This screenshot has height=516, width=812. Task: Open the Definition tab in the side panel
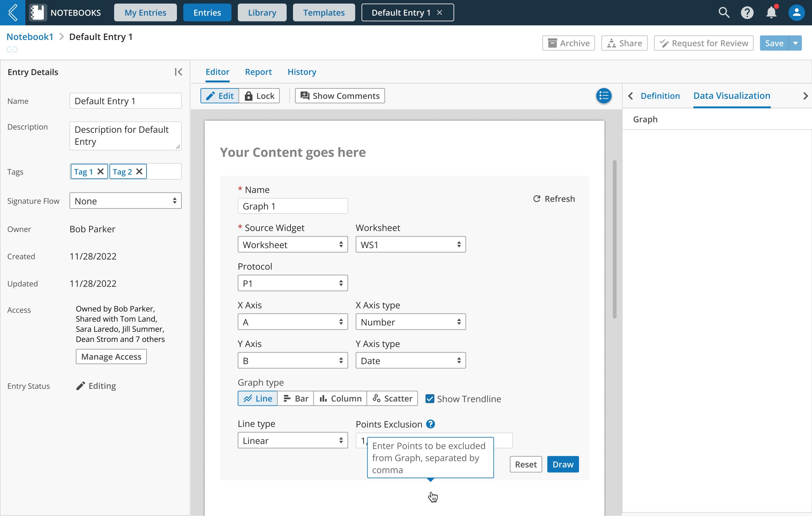[660, 96]
